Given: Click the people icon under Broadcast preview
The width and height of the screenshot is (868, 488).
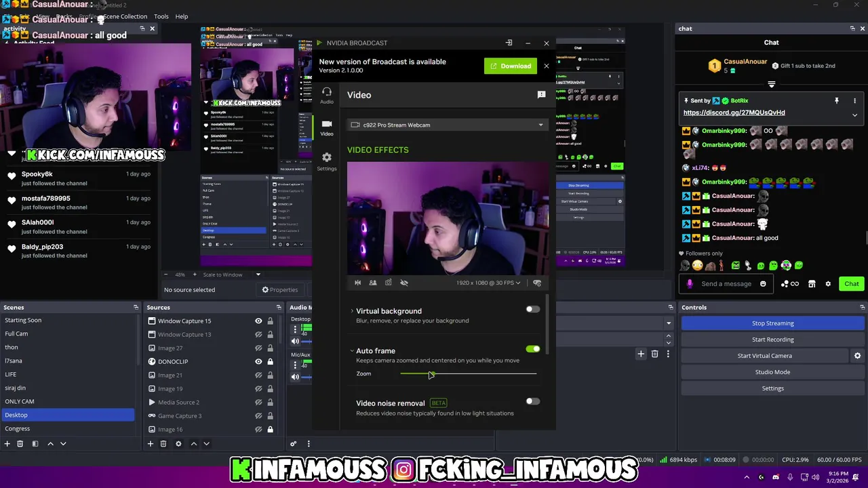Looking at the screenshot, I should click(373, 283).
